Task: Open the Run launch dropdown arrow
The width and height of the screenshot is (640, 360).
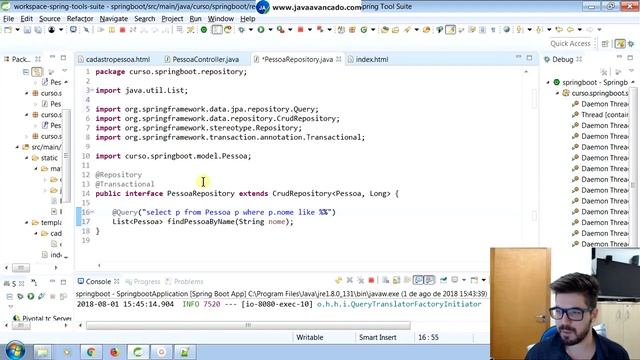Action: (270, 30)
